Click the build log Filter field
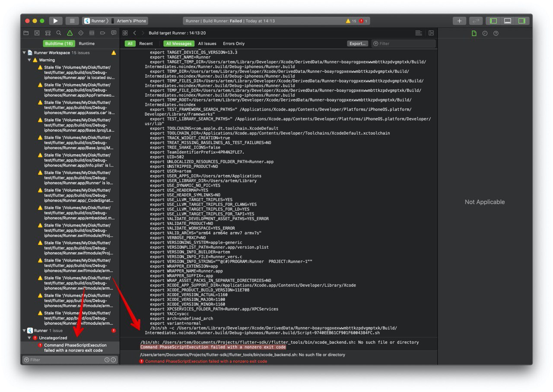The image size is (553, 392). 403,44
